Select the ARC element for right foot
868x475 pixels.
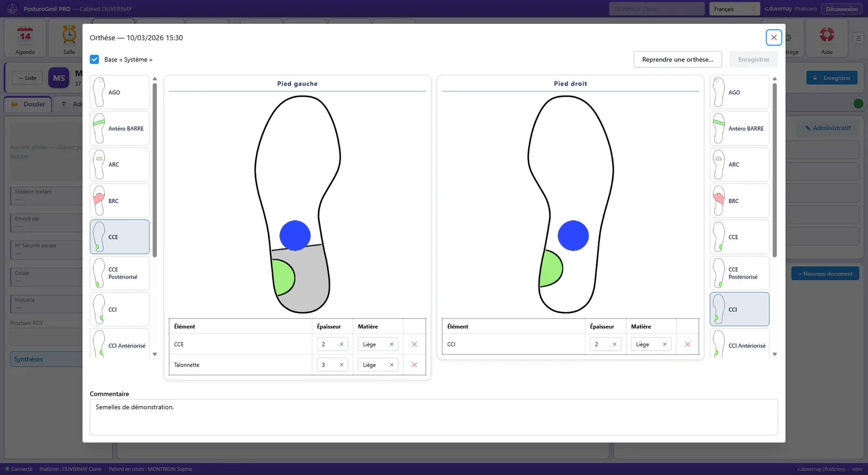[x=739, y=164]
